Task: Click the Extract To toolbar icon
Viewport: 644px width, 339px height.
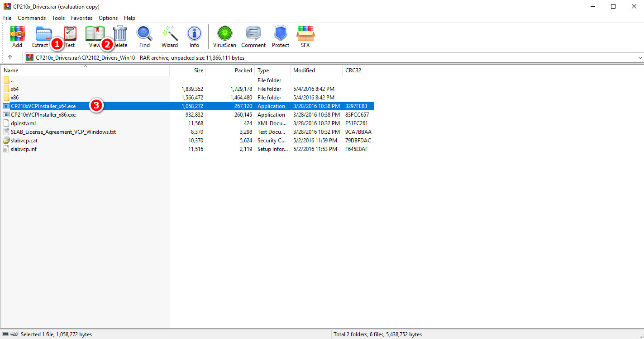Action: 42,36
